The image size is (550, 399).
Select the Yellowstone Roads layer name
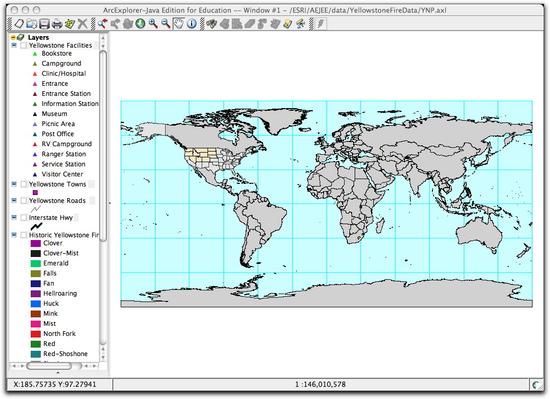[x=57, y=201]
